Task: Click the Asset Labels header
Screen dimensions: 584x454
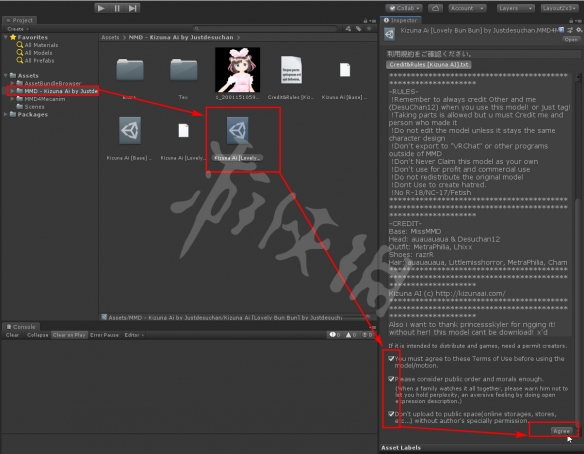Action: pyautogui.click(x=401, y=447)
